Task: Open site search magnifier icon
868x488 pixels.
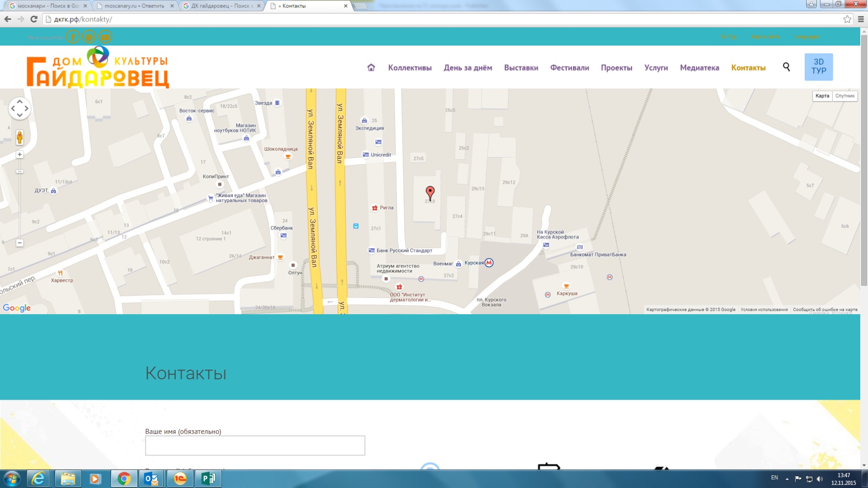Action: [x=786, y=67]
